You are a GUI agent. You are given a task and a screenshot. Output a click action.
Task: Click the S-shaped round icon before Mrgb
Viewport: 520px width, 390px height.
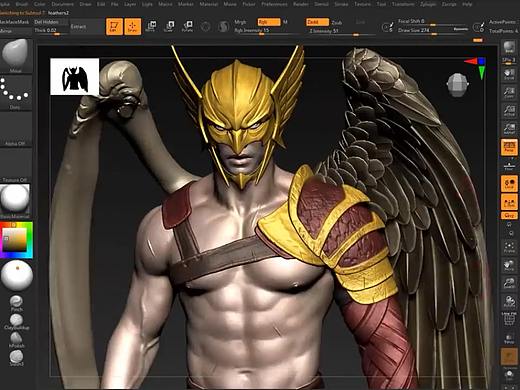[223, 27]
